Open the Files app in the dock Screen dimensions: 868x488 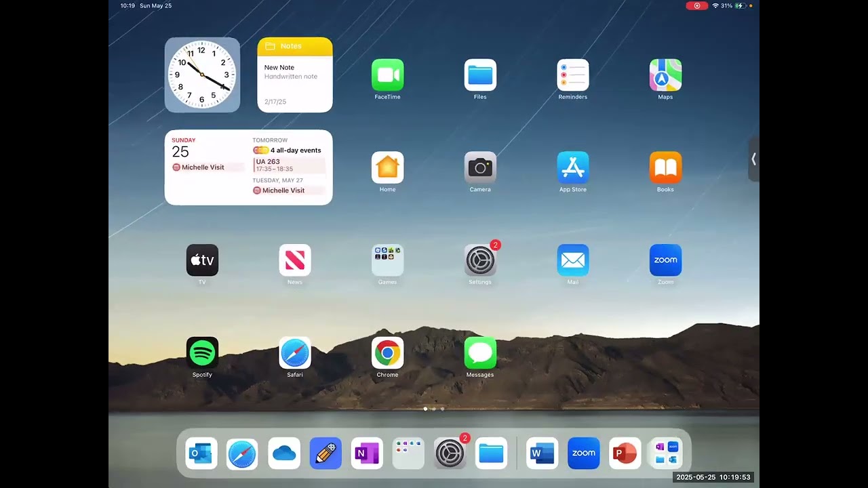(x=491, y=453)
